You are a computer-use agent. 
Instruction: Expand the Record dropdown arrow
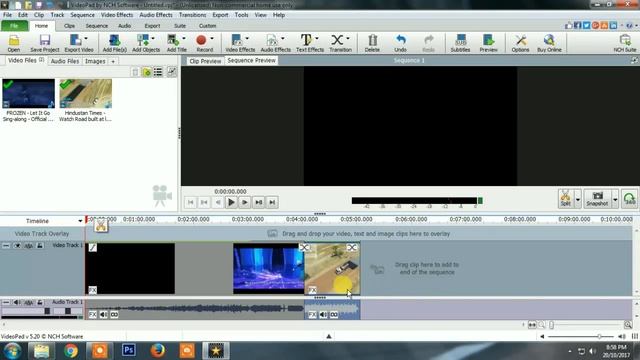coord(212,38)
